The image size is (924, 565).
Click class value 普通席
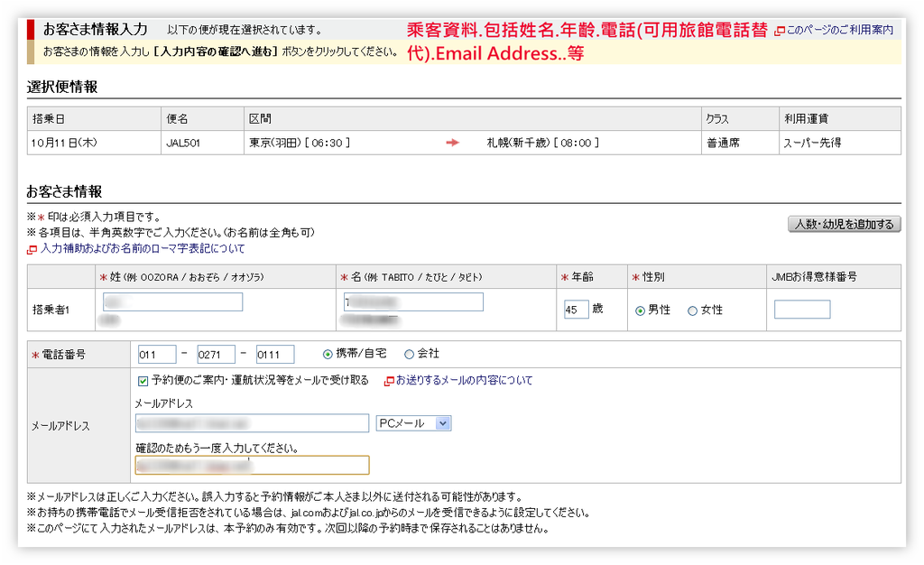[723, 144]
